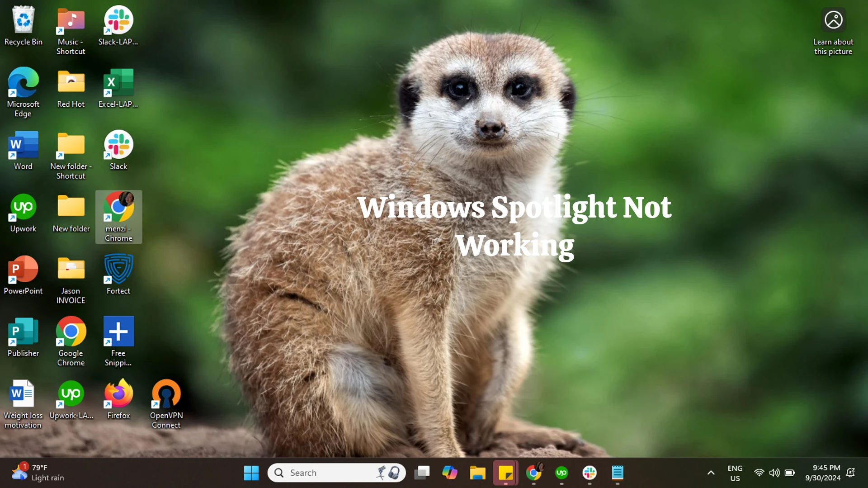Select the Free Snippi... desktop shortcut
This screenshot has height=488, width=868.
tap(118, 341)
